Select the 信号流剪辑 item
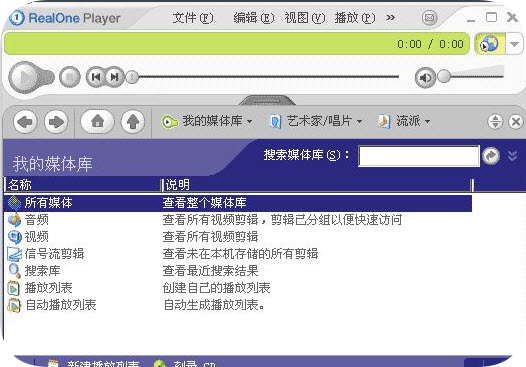526x367 pixels. 54,254
